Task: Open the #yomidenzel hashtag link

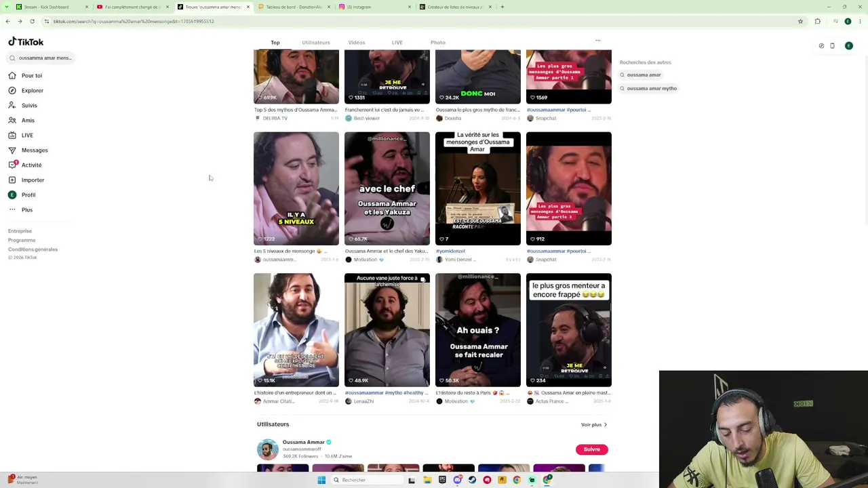Action: [450, 251]
